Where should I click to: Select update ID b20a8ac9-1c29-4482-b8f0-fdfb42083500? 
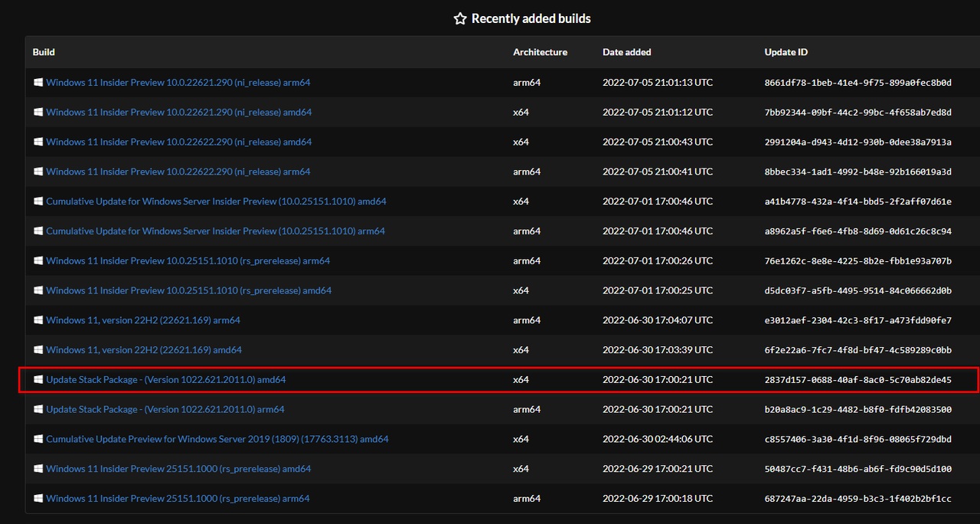pyautogui.click(x=858, y=409)
